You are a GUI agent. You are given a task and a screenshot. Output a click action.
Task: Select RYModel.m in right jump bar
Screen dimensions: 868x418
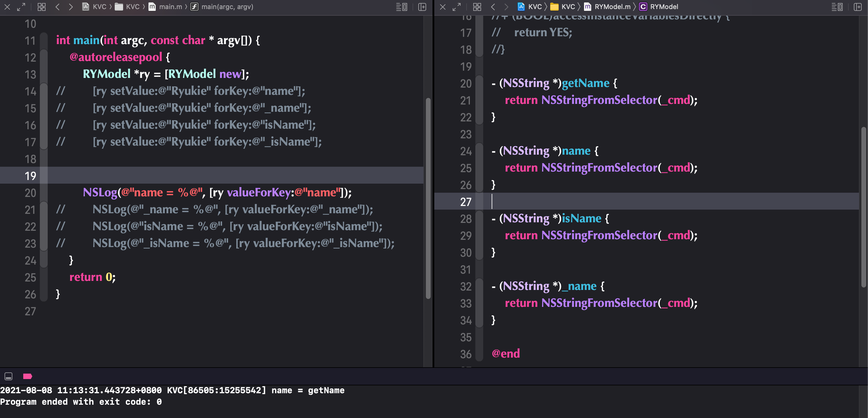tap(607, 7)
